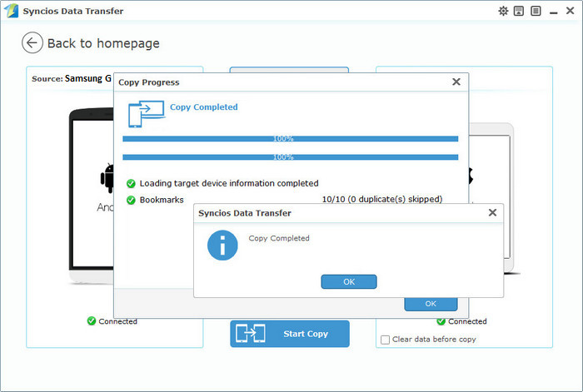
Task: Click the Start Copy button
Action: 290,334
